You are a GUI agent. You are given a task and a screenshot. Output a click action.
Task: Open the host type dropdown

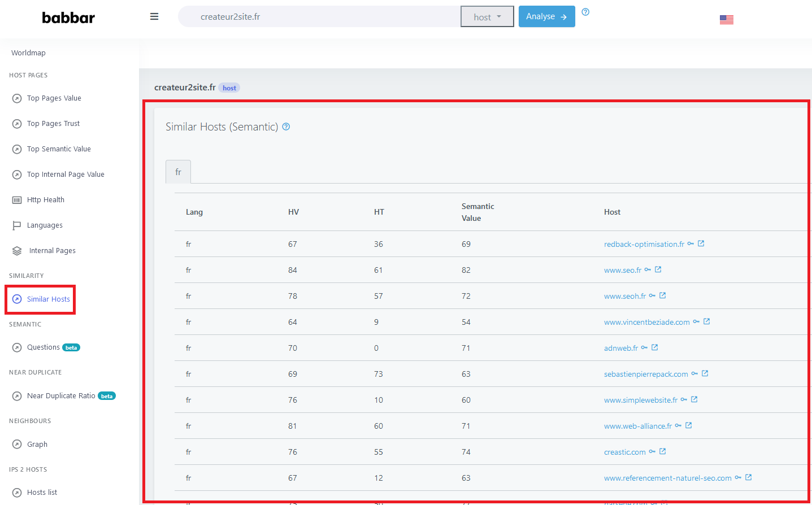(487, 17)
